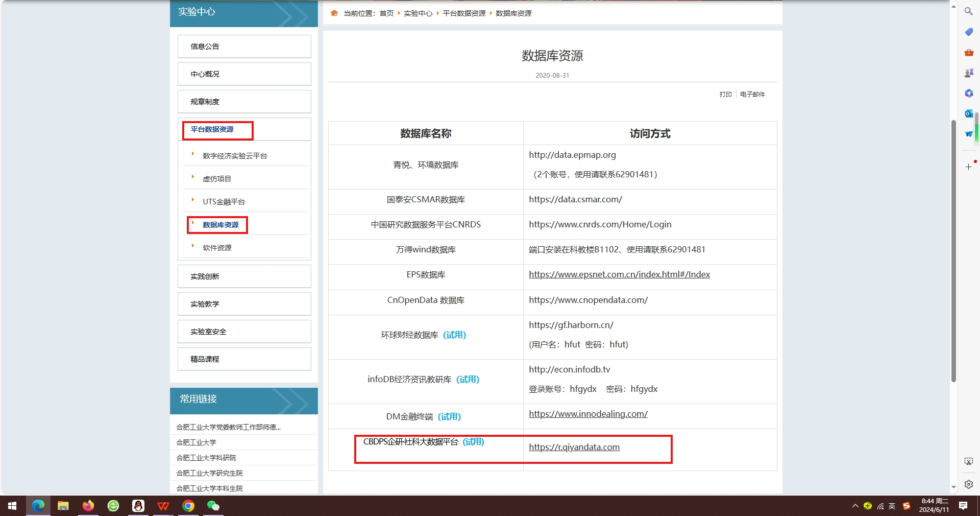The height and width of the screenshot is (516, 980).
Task: Open the Edge sidebar search icon
Action: coord(968,11)
